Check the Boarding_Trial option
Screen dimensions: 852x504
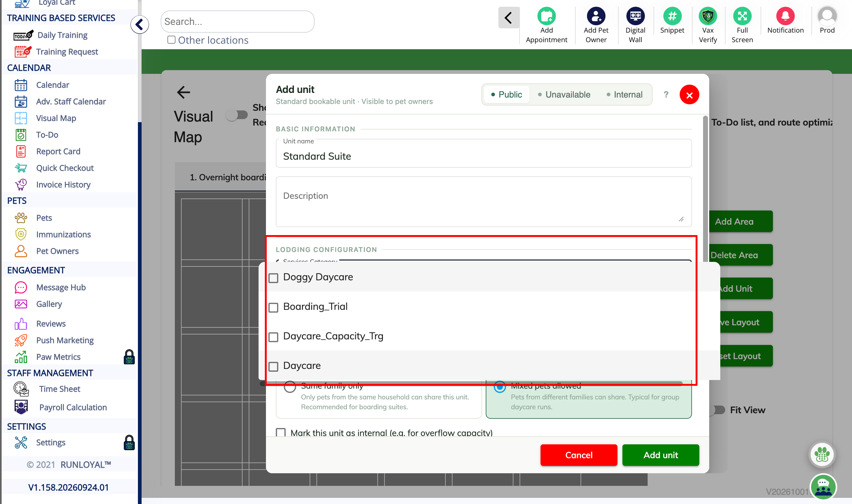(273, 307)
